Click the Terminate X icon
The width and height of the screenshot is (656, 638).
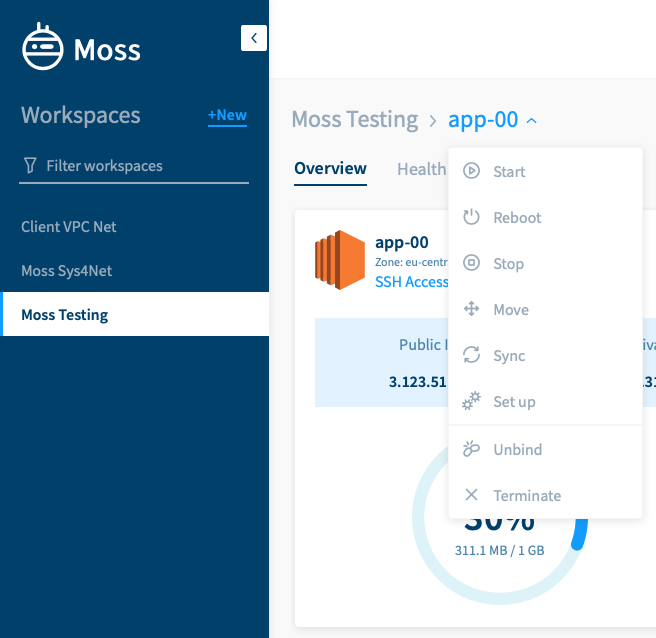coord(472,495)
